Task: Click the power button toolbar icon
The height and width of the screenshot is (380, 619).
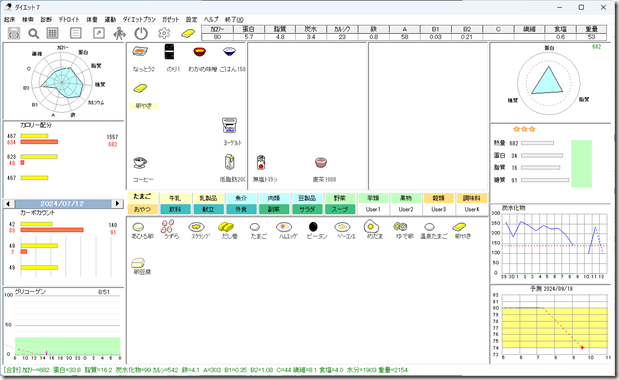Action: click(141, 34)
